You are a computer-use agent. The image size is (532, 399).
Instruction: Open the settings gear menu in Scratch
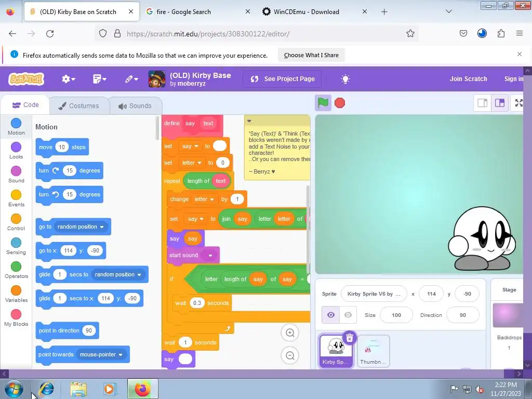[68, 79]
